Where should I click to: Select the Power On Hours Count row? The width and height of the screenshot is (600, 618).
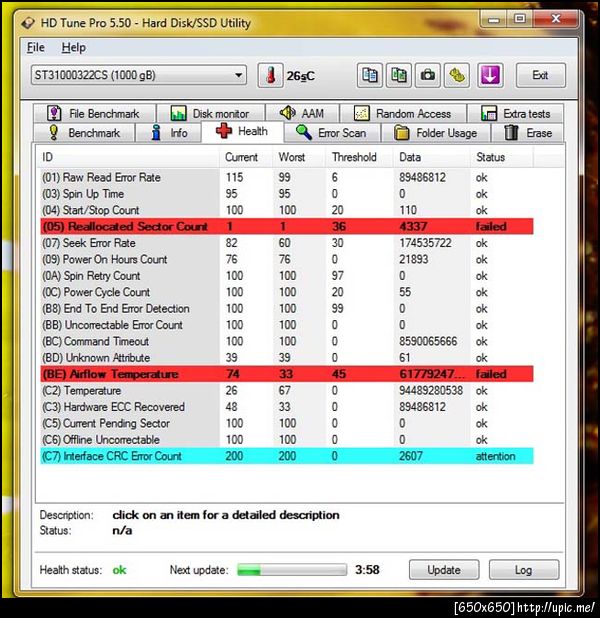pos(287,259)
